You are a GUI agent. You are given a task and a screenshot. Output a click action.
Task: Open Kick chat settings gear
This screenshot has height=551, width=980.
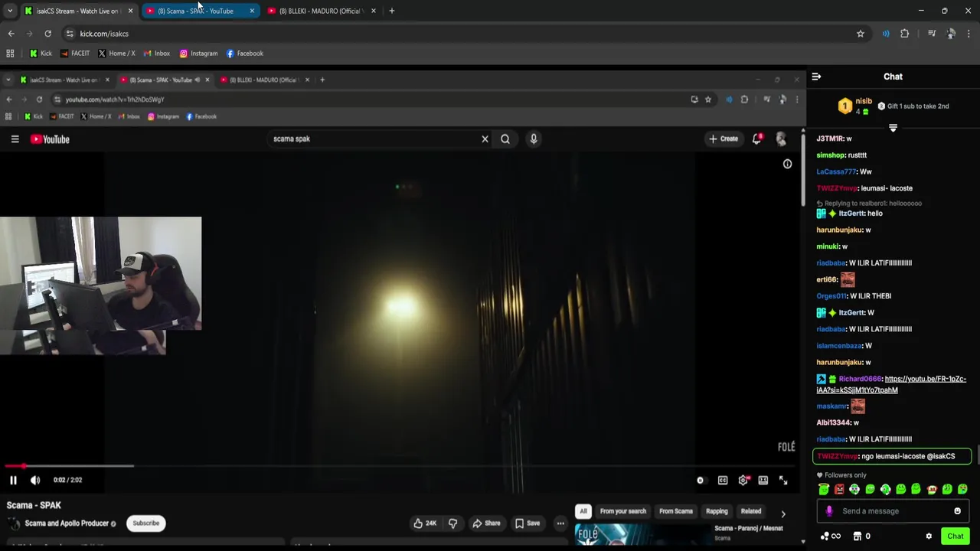(929, 536)
